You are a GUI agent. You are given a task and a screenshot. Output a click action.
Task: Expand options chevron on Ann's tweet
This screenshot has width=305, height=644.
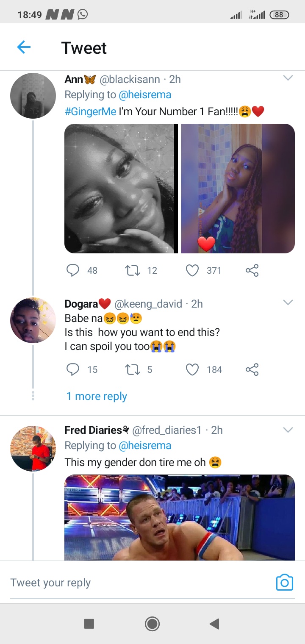point(288,78)
